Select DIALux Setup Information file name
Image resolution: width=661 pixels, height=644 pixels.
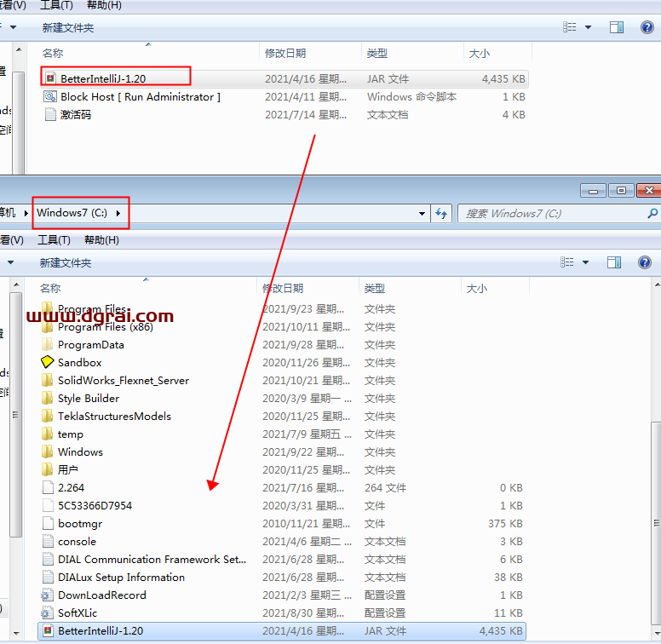click(122, 577)
